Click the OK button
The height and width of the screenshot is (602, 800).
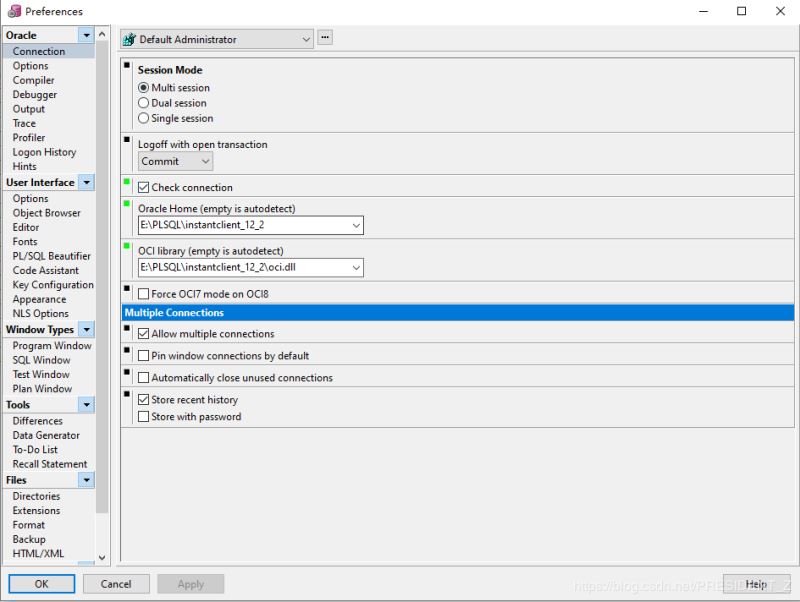point(41,584)
